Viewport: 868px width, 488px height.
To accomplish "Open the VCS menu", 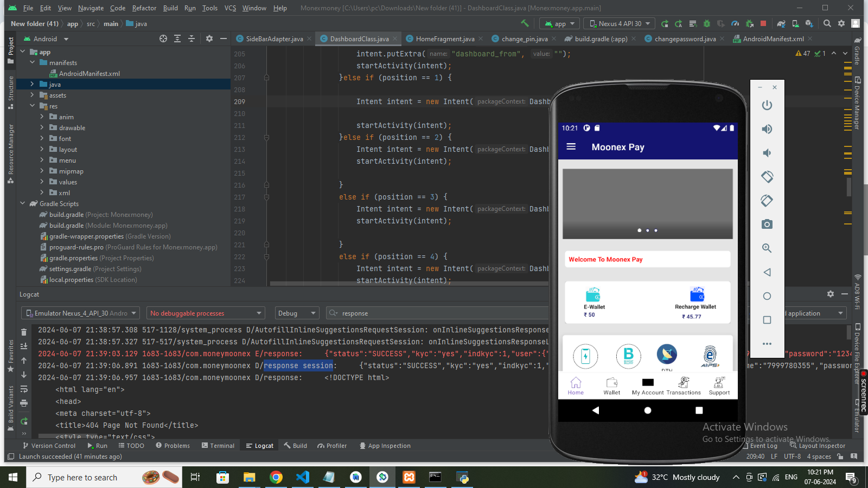I will [230, 8].
